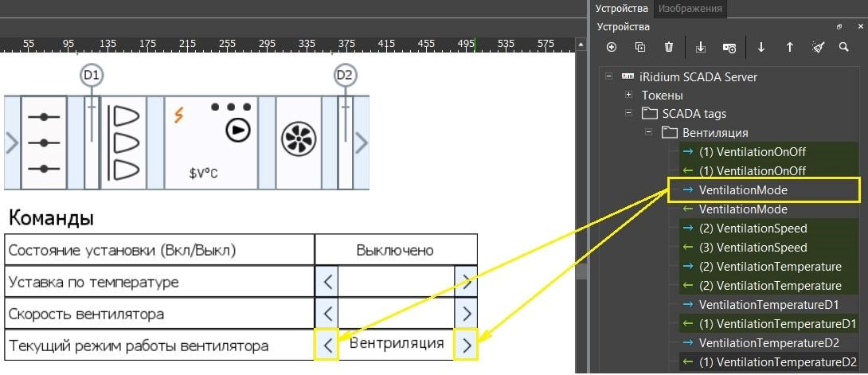This screenshot has width=868, height=375.
Task: Collapse the SCADA tags folder
Action: pyautogui.click(x=629, y=114)
